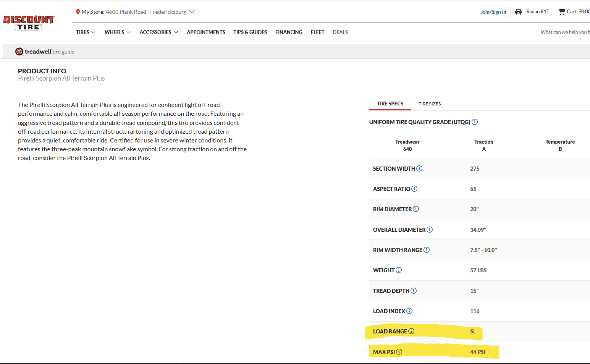Click the vehicle car icon

click(x=518, y=12)
